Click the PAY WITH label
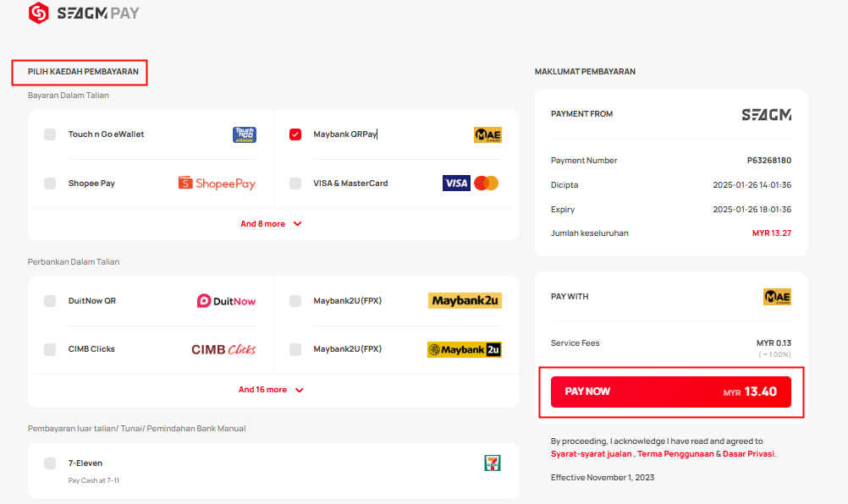 tap(570, 297)
